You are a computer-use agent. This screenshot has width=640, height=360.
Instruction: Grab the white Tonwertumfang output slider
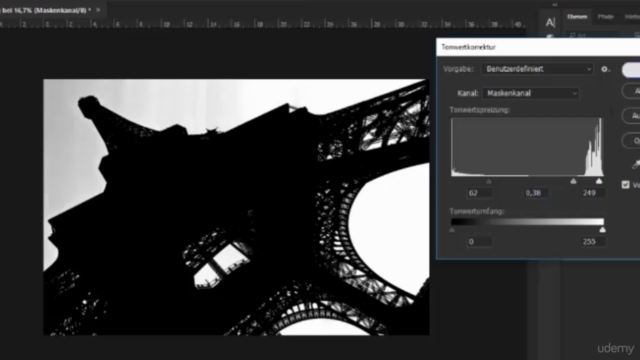[x=602, y=230]
